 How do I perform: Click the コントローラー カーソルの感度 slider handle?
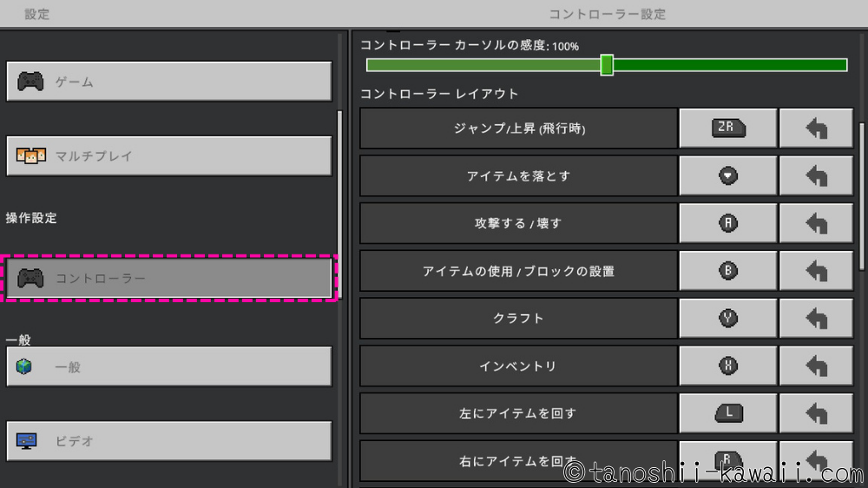click(x=607, y=65)
